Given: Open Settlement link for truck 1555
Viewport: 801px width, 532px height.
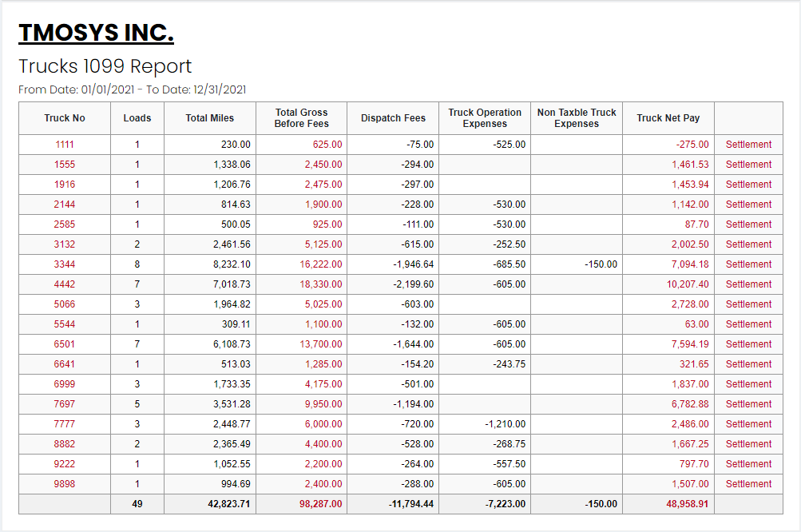Looking at the screenshot, I should coord(748,165).
